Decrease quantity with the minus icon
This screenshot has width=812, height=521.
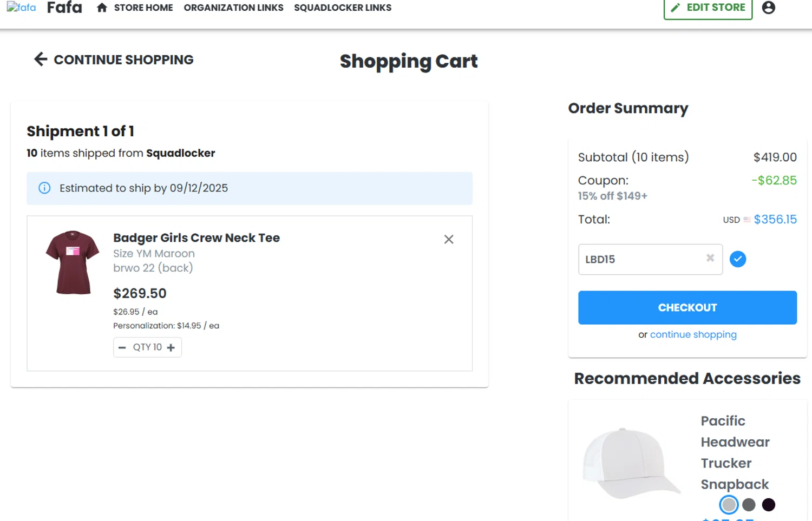(x=122, y=347)
